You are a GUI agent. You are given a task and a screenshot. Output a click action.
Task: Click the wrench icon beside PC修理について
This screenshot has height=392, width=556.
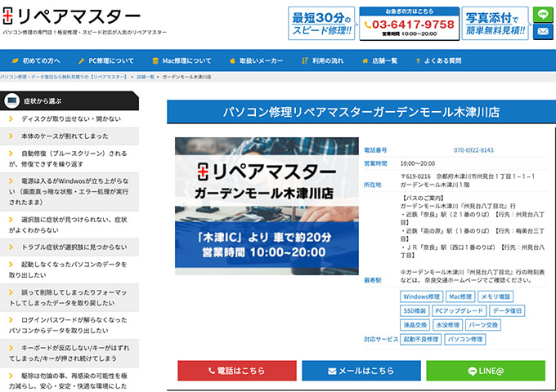coord(82,61)
